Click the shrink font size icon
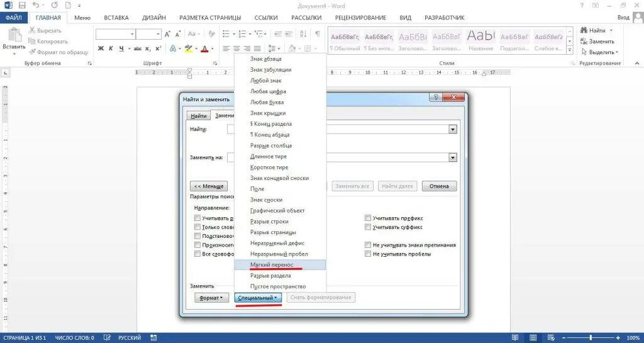The height and width of the screenshot is (343, 644). point(178,34)
